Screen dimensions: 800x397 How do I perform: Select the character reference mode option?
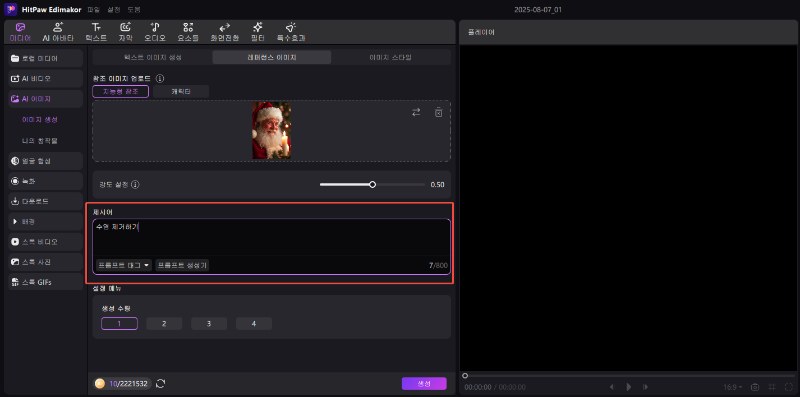click(x=181, y=91)
